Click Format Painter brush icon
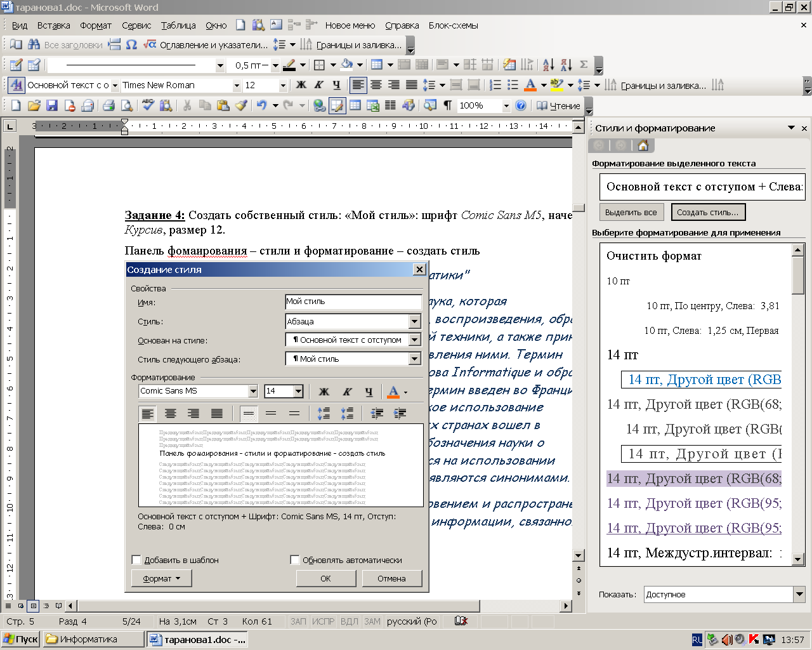 pos(241,105)
